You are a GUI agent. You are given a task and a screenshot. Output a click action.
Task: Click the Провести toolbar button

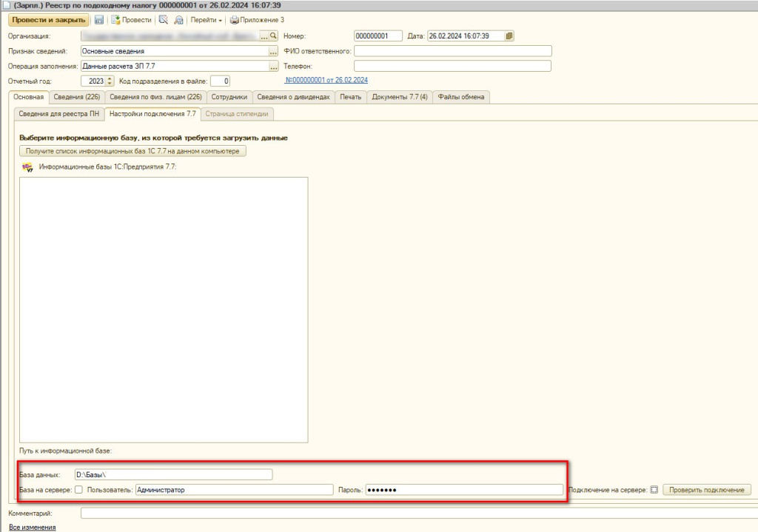click(x=132, y=20)
